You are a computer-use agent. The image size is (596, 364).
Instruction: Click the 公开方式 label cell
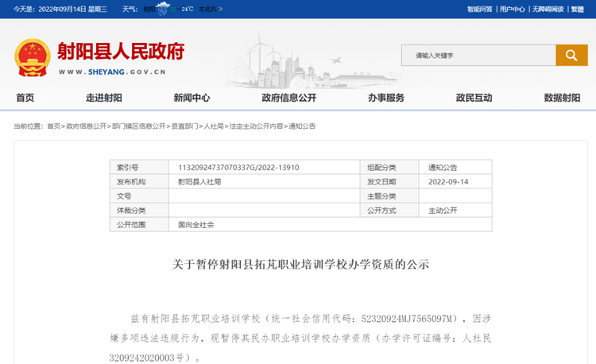(x=389, y=211)
